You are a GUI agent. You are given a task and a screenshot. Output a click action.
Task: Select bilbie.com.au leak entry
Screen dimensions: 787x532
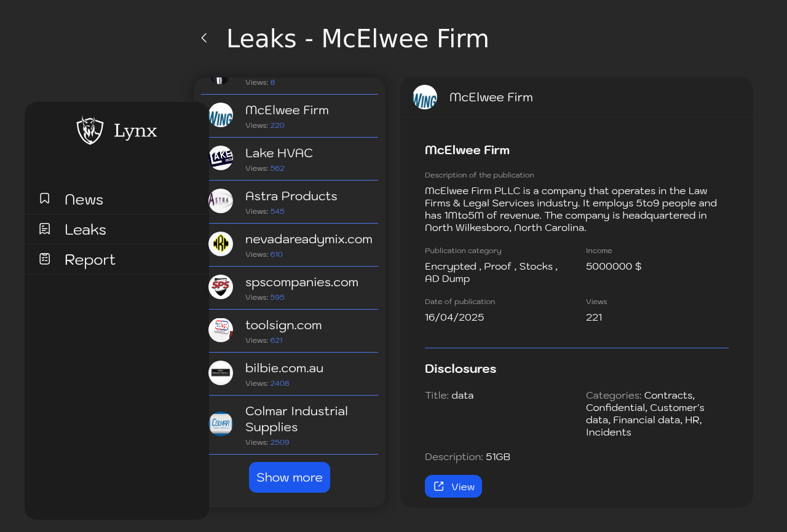coord(290,374)
